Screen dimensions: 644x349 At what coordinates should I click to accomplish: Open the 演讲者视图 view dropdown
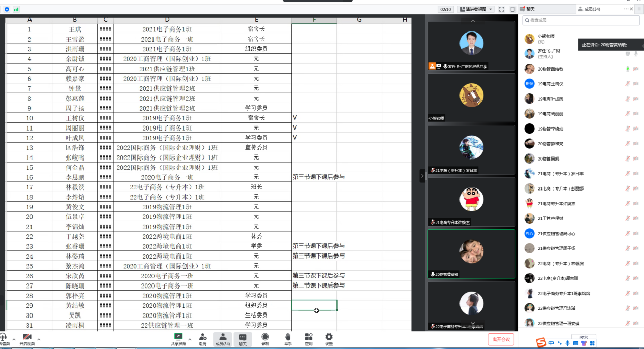476,9
